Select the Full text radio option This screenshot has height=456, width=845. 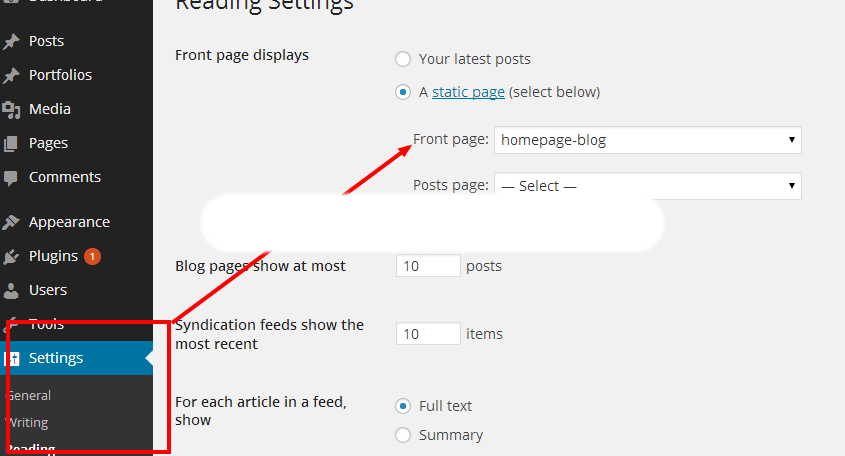coord(403,406)
